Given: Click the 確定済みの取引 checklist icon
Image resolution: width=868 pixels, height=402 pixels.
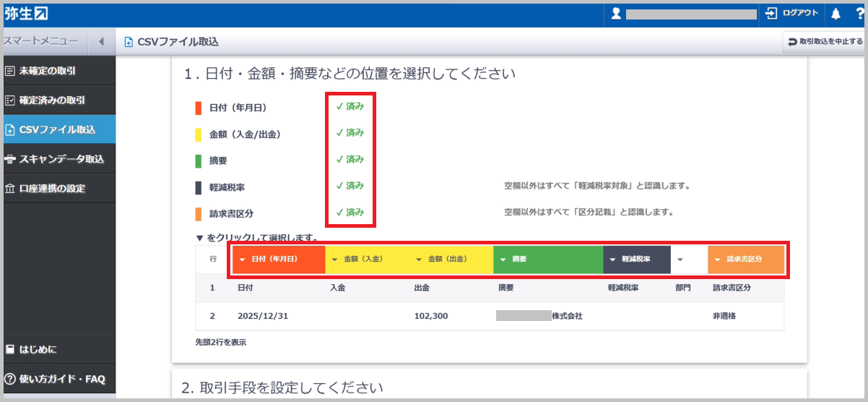Looking at the screenshot, I should (9, 100).
